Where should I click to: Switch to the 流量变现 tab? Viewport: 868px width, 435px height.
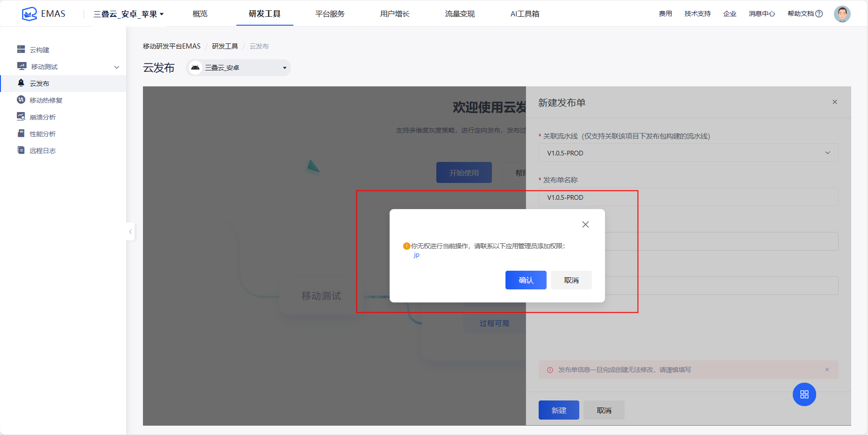460,14
